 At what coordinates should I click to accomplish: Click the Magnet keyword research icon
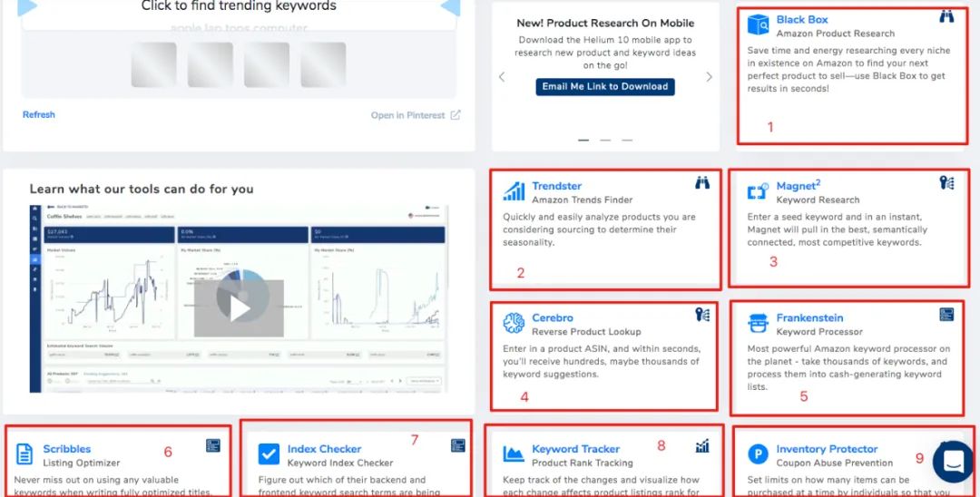pyautogui.click(x=758, y=192)
